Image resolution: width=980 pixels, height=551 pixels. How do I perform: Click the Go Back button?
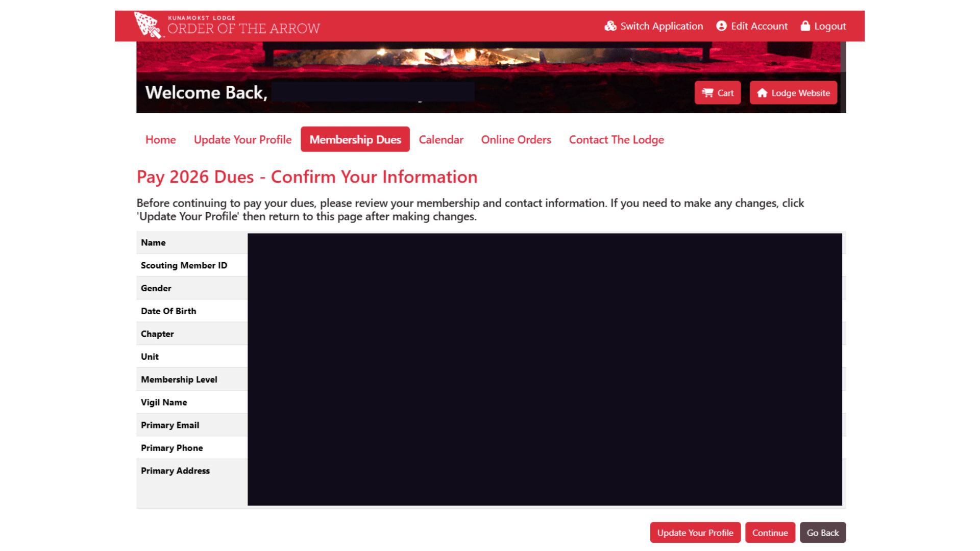click(822, 533)
